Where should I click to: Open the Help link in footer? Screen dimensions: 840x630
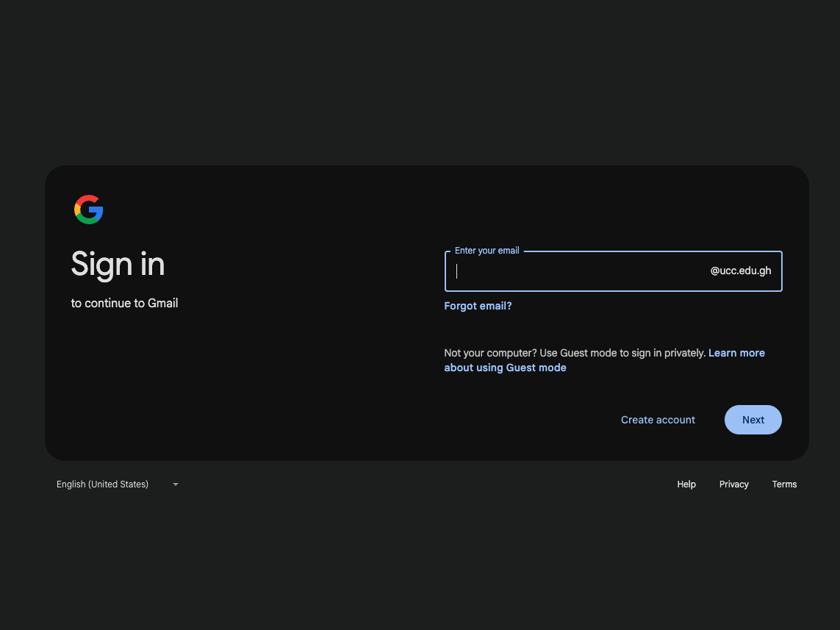point(686,484)
